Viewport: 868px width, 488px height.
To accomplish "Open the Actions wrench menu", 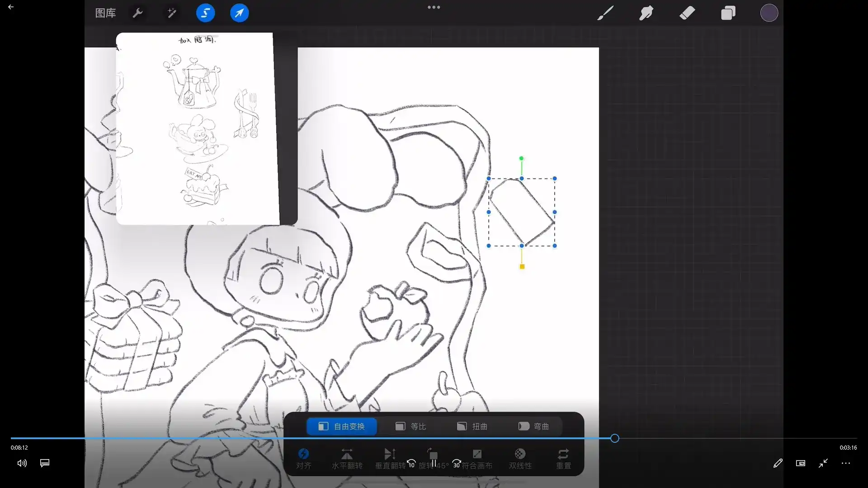I will pyautogui.click(x=137, y=13).
